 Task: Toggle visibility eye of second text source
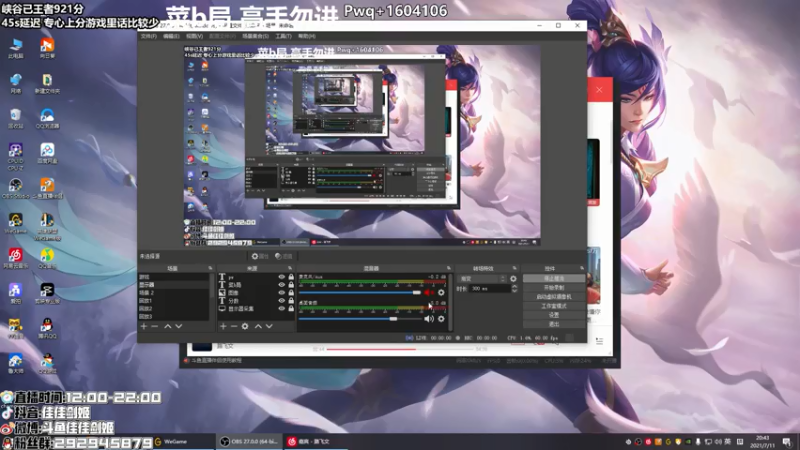281,285
